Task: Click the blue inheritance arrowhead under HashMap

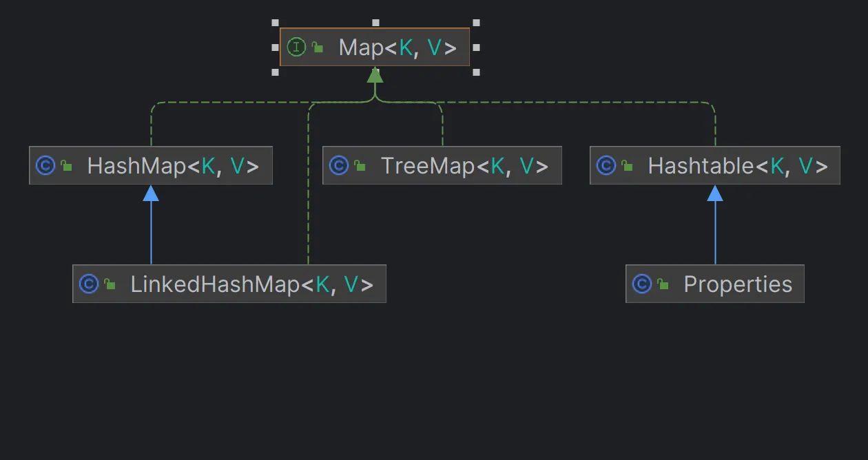Action: 151,194
